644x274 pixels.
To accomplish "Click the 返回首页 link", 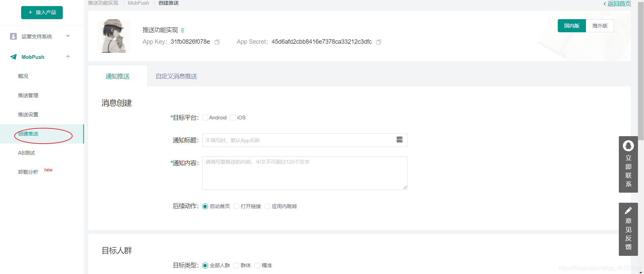I will click(619, 4).
